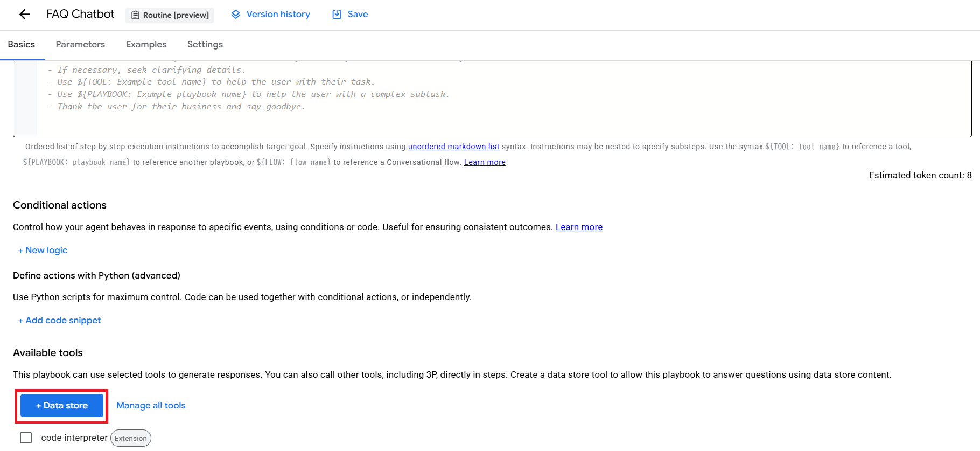Click the Version history layers icon
The height and width of the screenshot is (451, 980).
[235, 15]
